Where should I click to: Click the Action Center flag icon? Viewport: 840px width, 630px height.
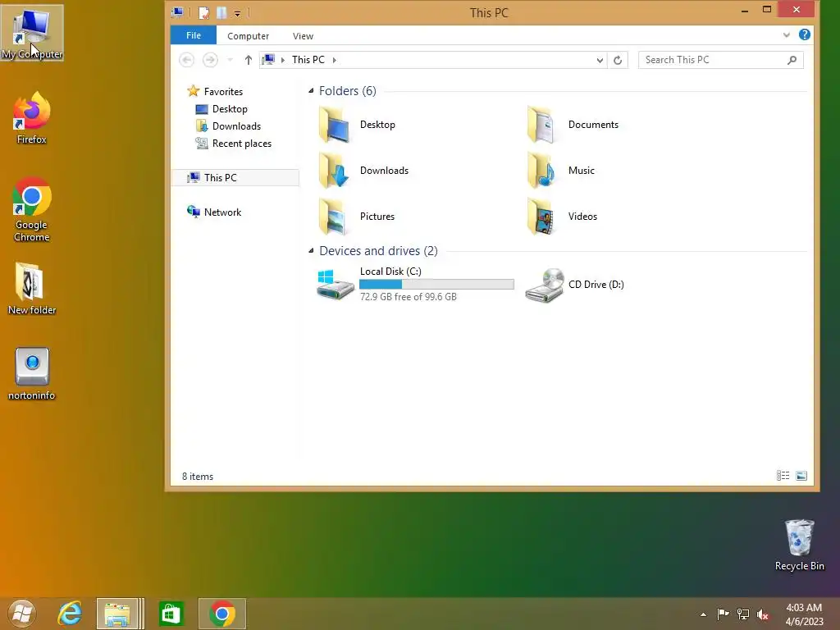pos(723,614)
